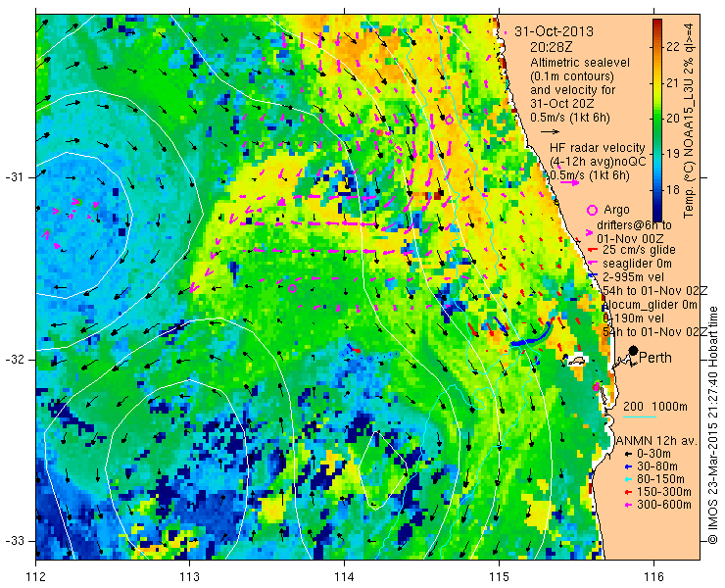Click the cyan isobath legend line
The height and width of the screenshot is (588, 725).
point(640,417)
